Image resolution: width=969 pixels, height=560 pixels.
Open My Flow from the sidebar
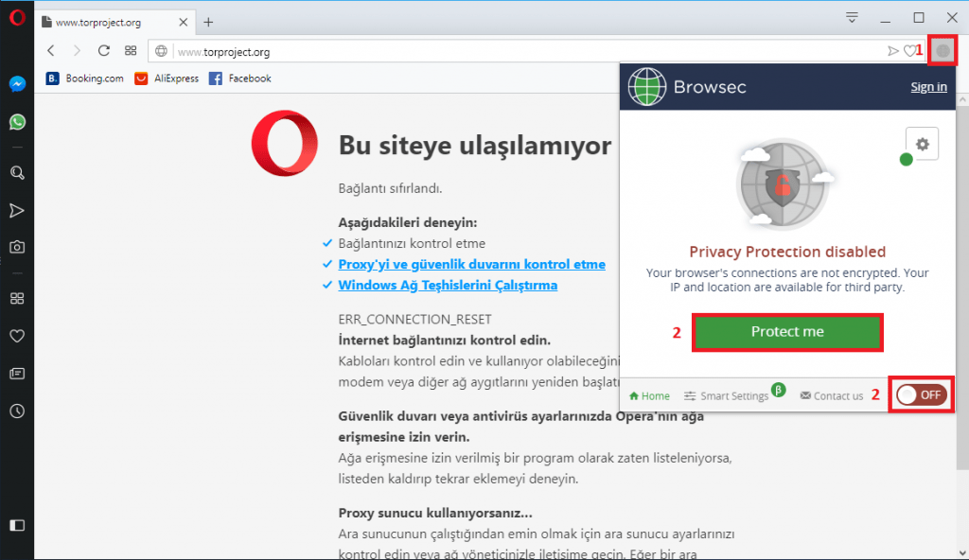pyautogui.click(x=17, y=210)
